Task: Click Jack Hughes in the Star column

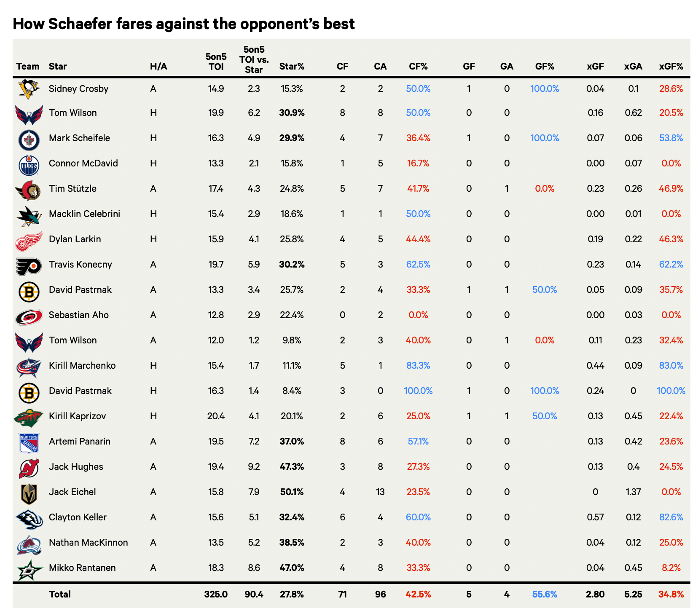Action: 76,467
